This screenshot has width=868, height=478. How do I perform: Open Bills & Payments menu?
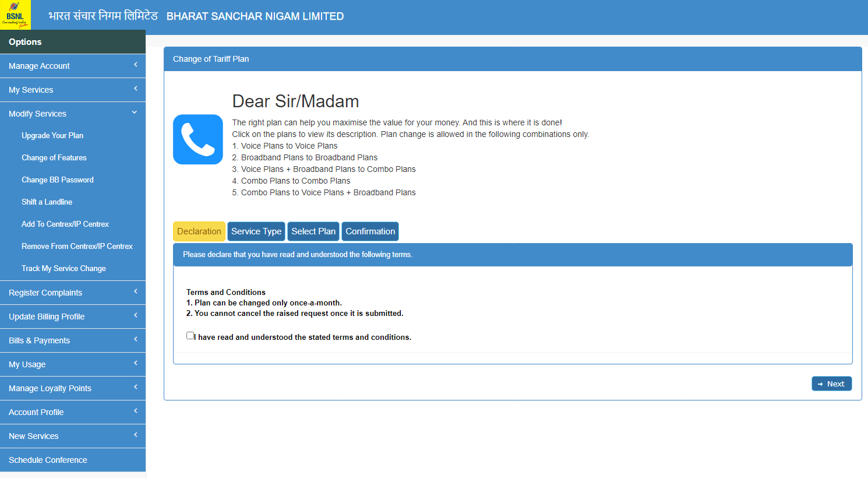73,340
